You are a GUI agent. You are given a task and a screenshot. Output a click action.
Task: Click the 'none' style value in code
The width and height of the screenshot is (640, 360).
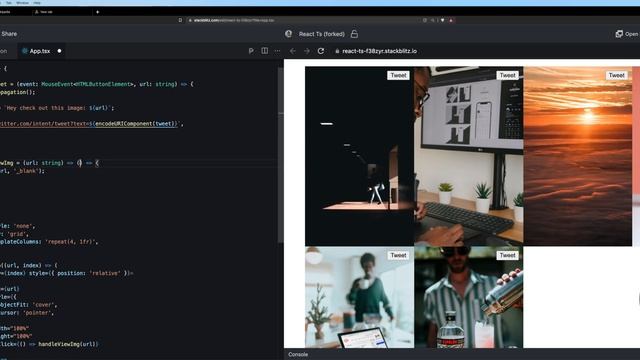tap(24, 226)
